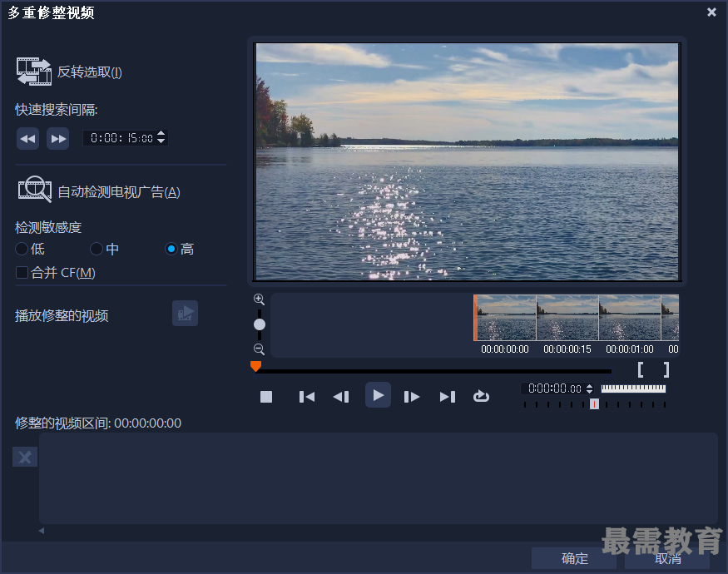Image resolution: width=728 pixels, height=574 pixels.
Task: Select the 高 sensitivity radio button
Action: (171, 249)
